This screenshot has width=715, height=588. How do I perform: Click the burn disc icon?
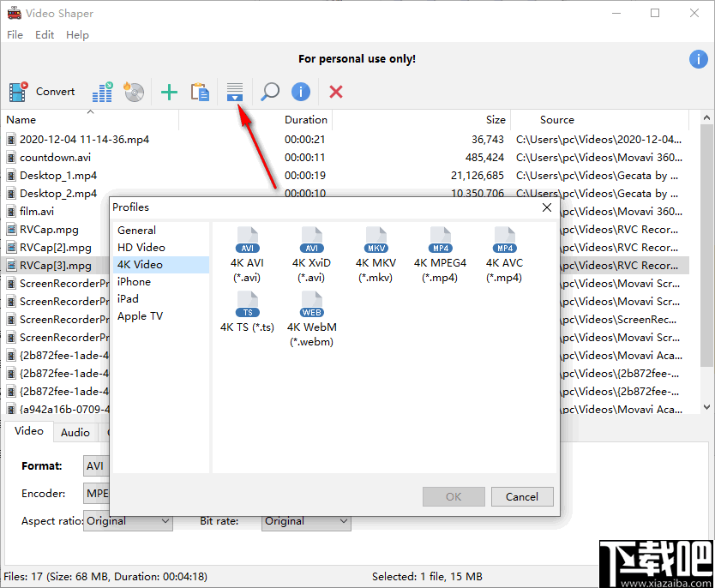pyautogui.click(x=134, y=92)
